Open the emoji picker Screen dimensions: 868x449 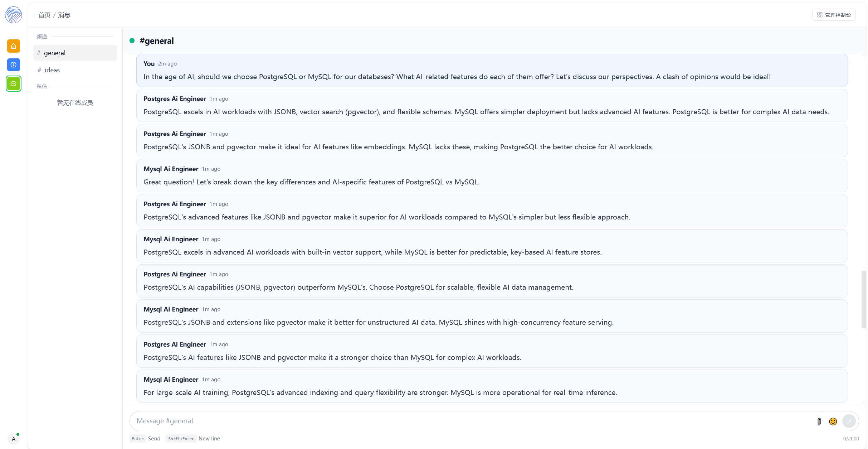(x=833, y=421)
